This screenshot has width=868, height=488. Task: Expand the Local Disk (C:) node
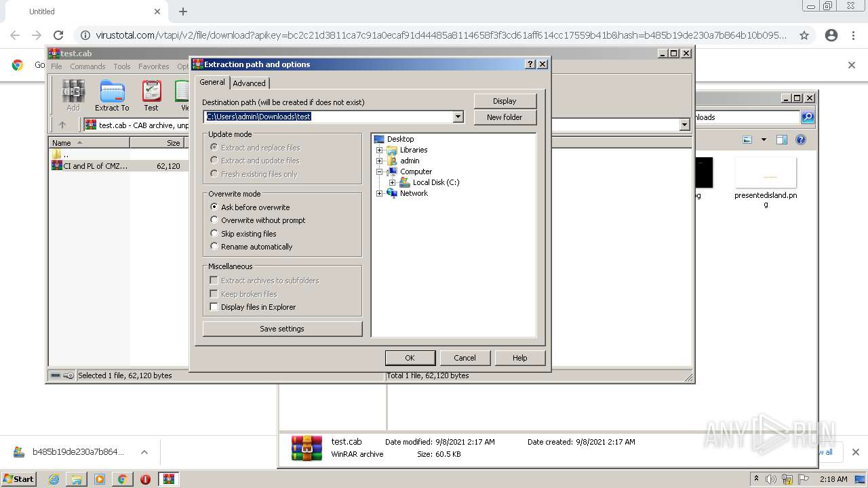[x=392, y=182]
